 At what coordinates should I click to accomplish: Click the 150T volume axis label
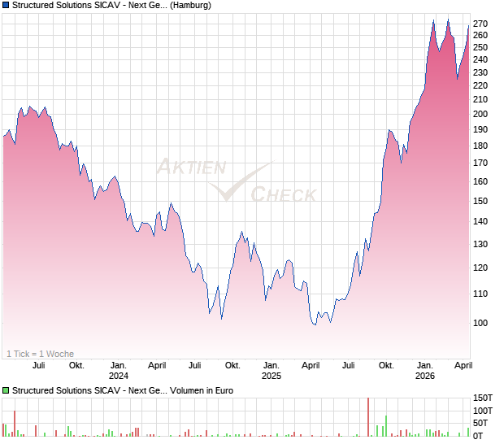483,398
